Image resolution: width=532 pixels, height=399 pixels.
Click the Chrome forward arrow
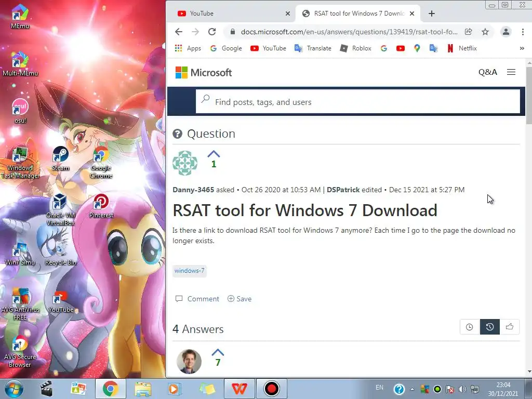(195, 32)
